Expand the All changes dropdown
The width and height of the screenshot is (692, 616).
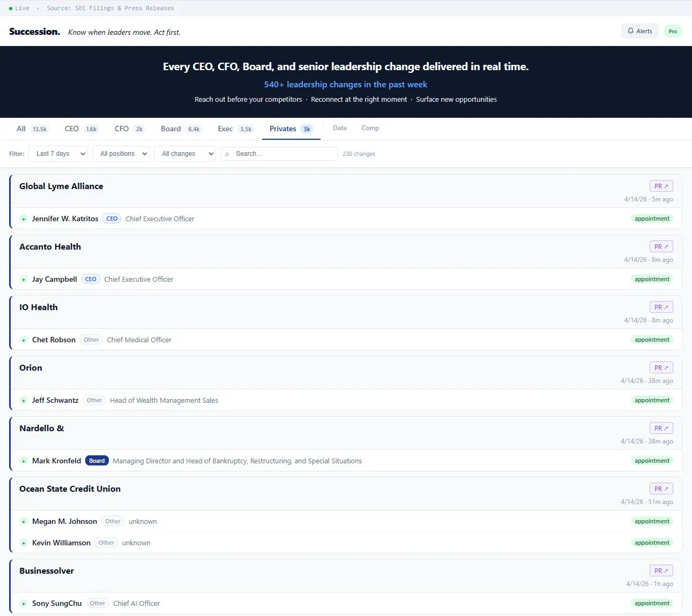point(185,154)
